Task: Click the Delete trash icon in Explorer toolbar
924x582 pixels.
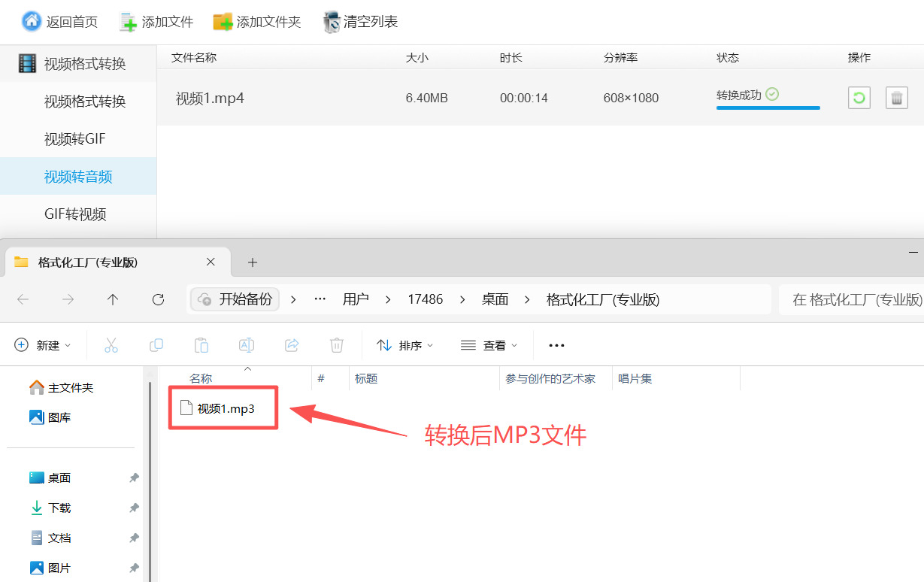Action: (337, 345)
